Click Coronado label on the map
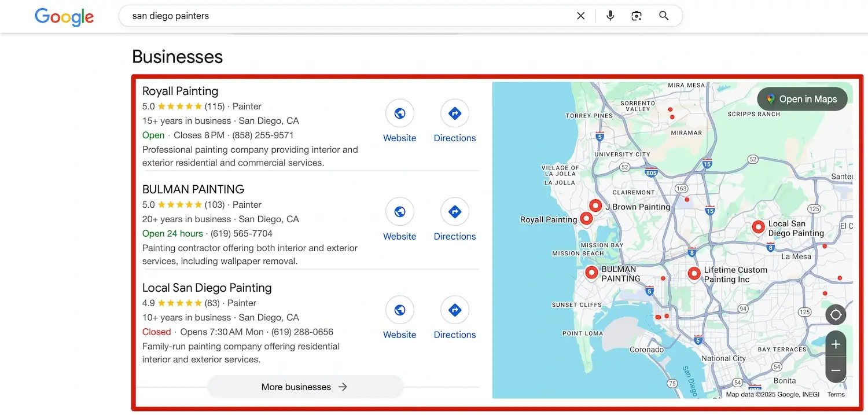 pos(647,350)
